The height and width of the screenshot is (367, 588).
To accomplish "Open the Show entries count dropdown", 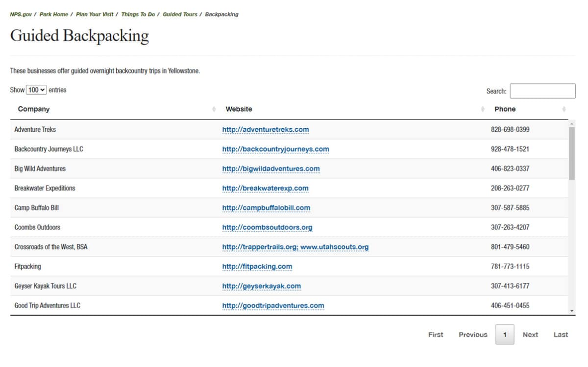I will pyautogui.click(x=36, y=90).
